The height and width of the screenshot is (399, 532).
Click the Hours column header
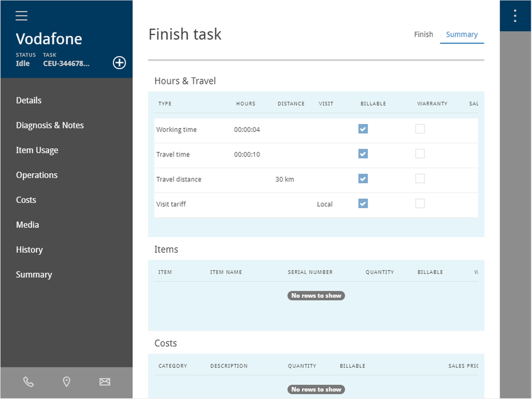coord(246,104)
